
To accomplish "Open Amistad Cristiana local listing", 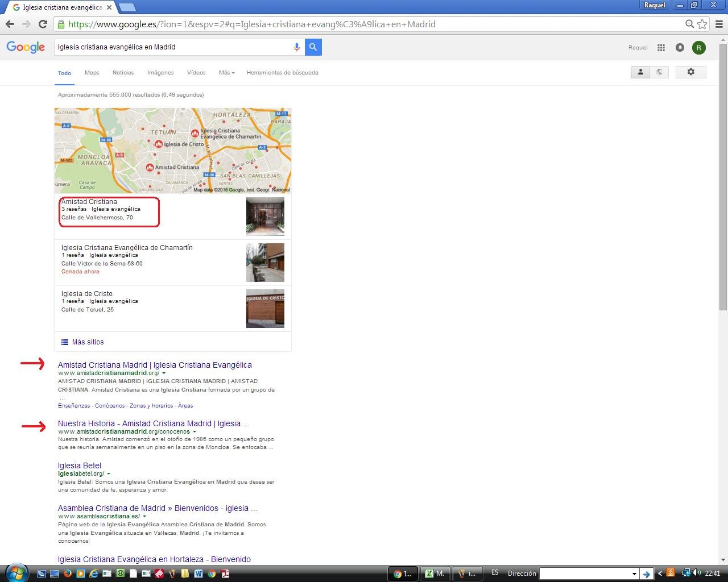I will (x=89, y=202).
